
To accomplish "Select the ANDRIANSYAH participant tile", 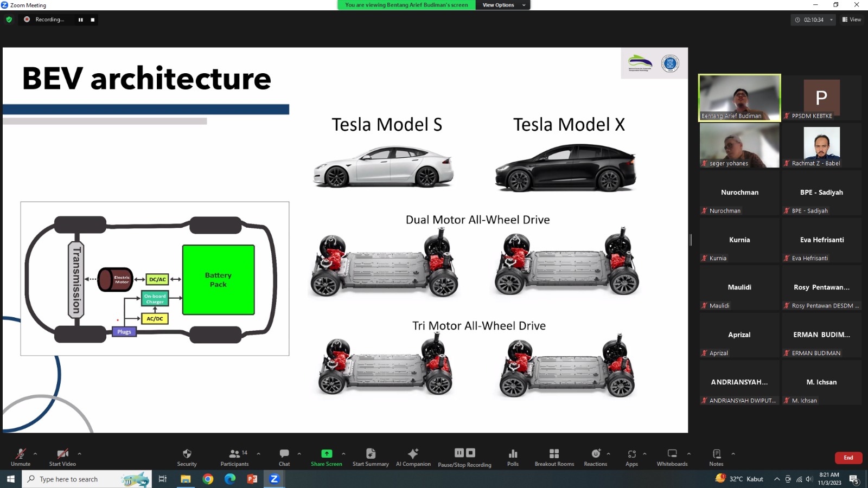I will (x=739, y=383).
